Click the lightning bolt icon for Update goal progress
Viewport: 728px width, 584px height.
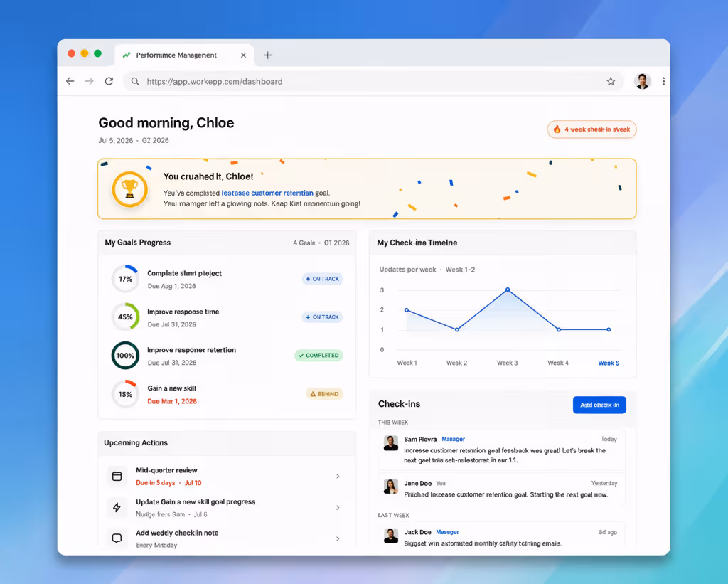click(117, 507)
